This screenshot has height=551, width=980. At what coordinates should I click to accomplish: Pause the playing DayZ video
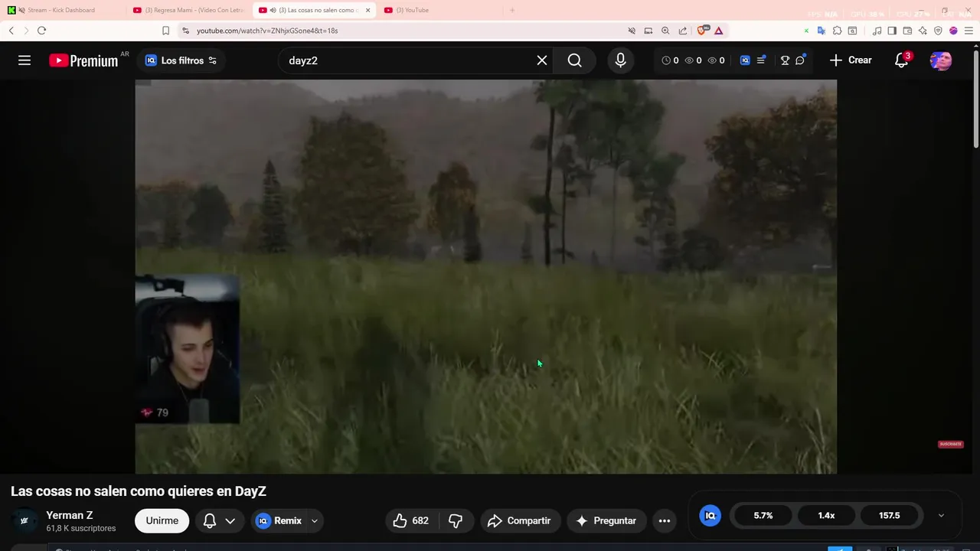coord(485,276)
